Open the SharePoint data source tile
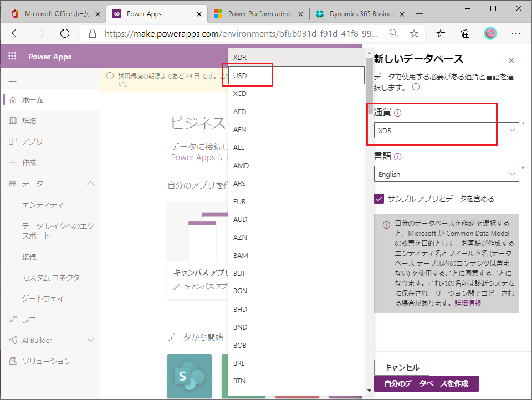 coord(190,376)
